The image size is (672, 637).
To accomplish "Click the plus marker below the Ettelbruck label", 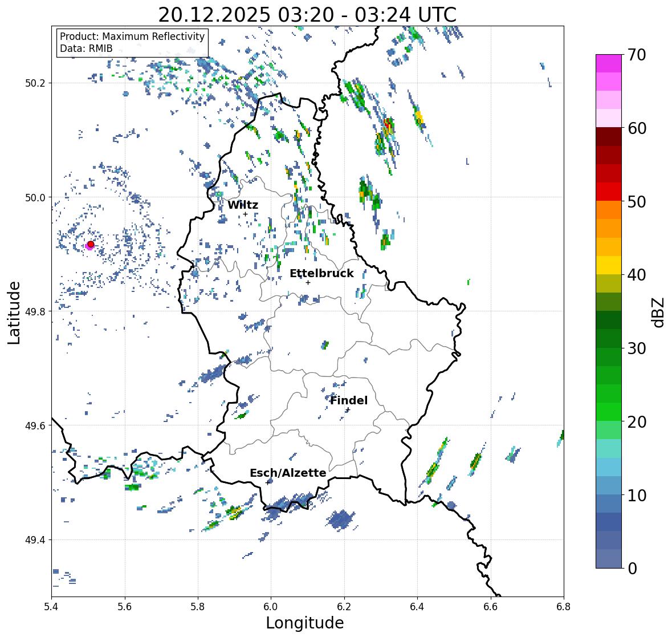I will point(308,282).
